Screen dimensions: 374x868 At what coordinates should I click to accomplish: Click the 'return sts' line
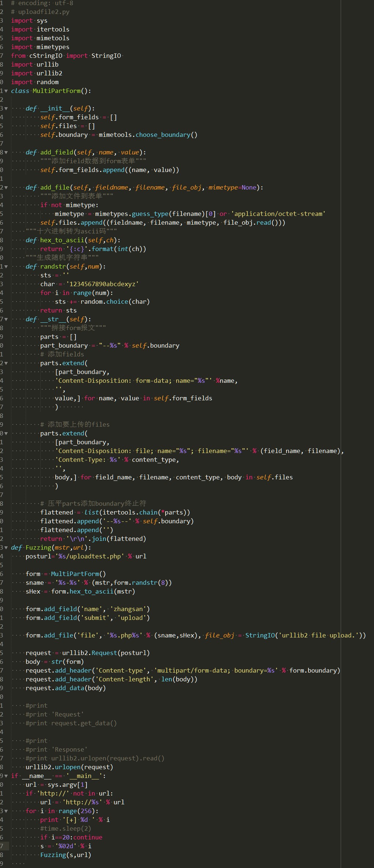[59, 310]
